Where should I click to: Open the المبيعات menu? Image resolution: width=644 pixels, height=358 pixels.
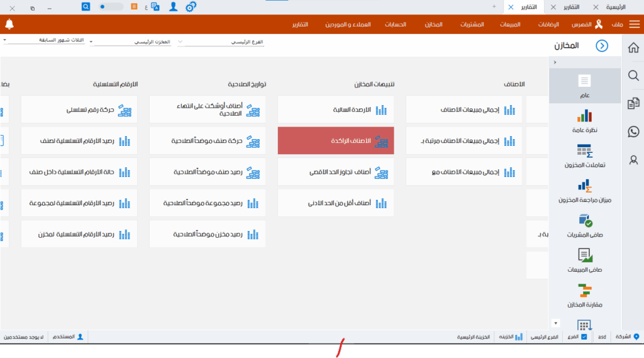[509, 25]
